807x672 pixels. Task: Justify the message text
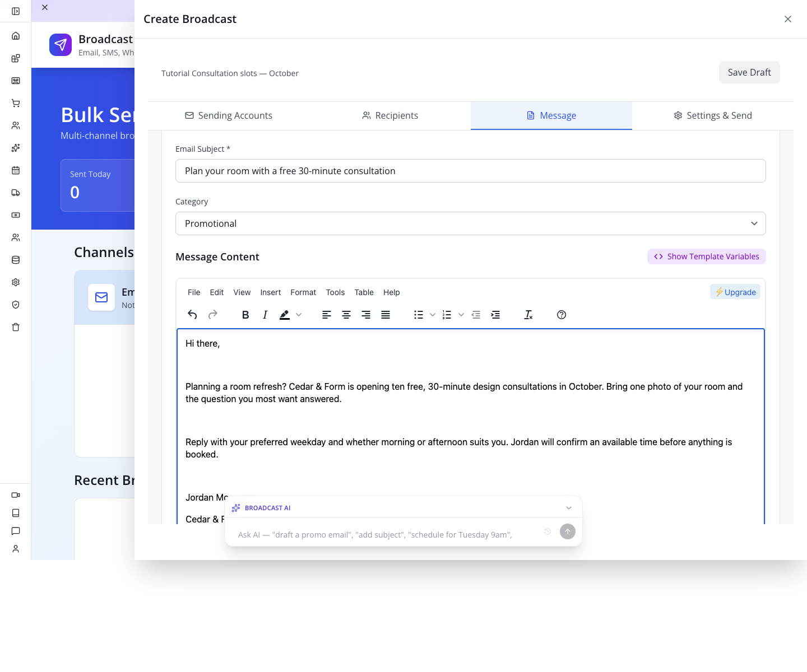[386, 315]
